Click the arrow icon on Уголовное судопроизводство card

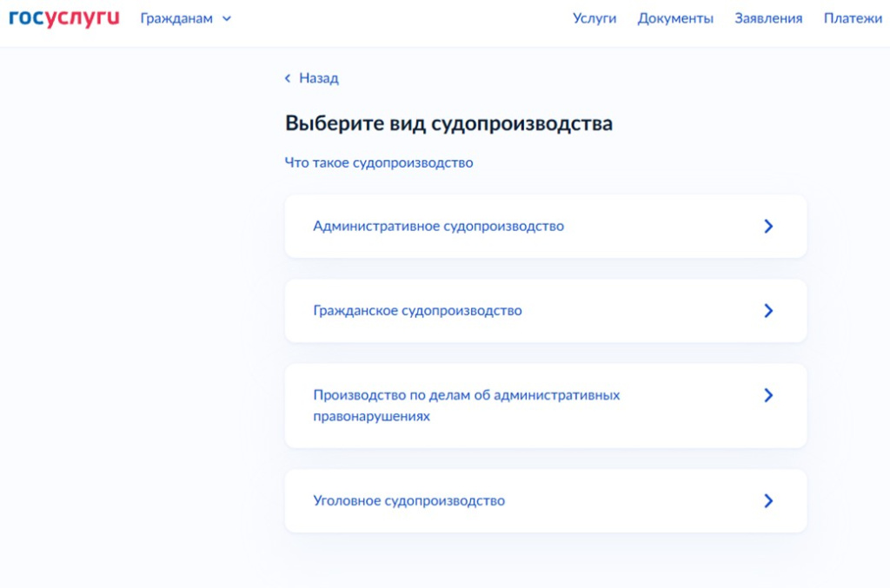(x=768, y=500)
